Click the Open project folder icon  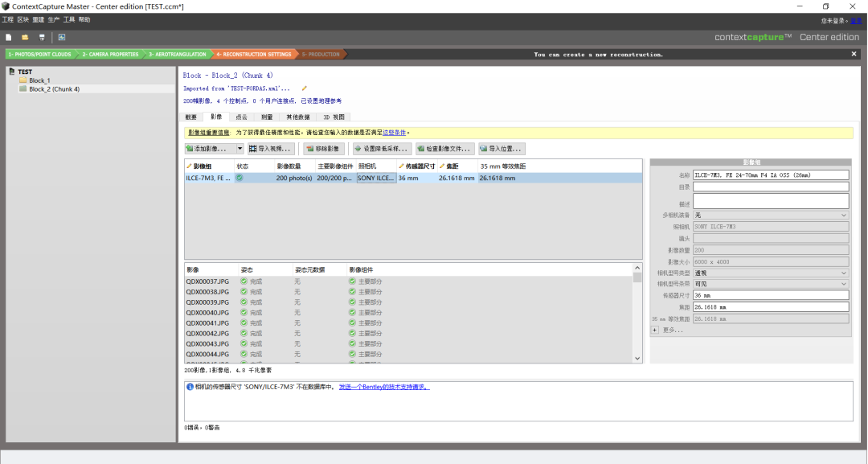coord(25,37)
